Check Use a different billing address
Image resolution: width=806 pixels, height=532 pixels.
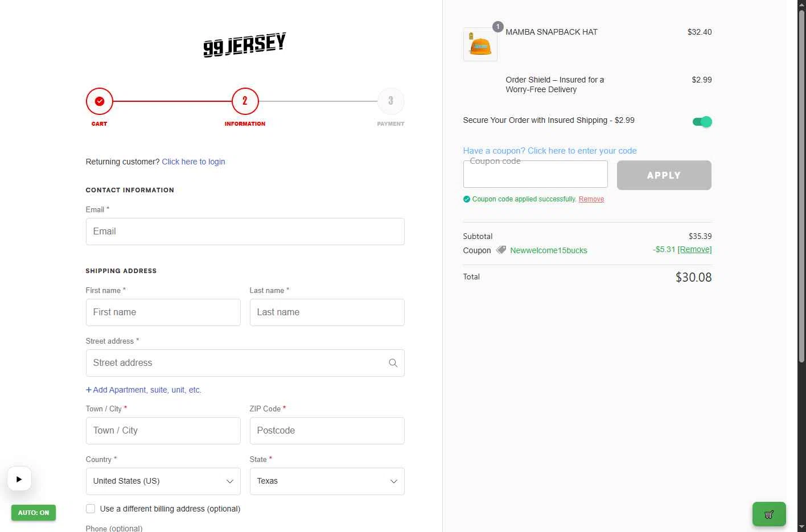91,509
